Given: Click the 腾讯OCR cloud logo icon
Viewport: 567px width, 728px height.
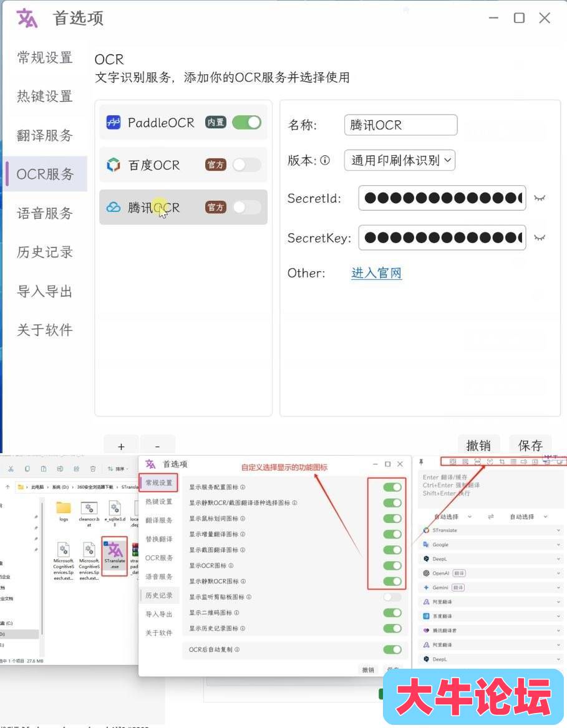Looking at the screenshot, I should coord(114,207).
